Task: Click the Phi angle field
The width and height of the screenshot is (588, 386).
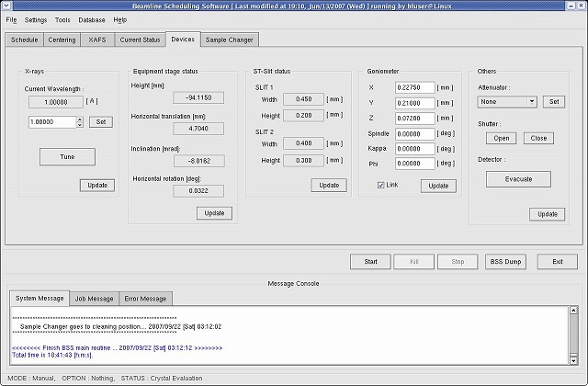Action: point(414,164)
